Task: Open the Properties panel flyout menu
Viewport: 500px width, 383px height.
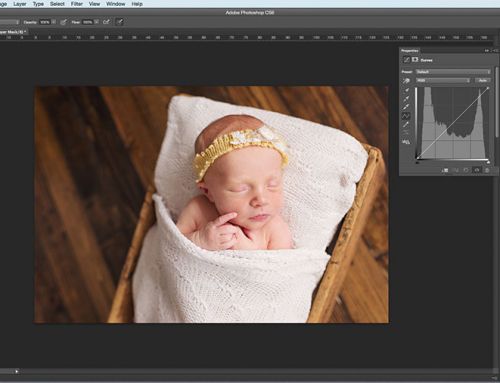Action: (495, 51)
